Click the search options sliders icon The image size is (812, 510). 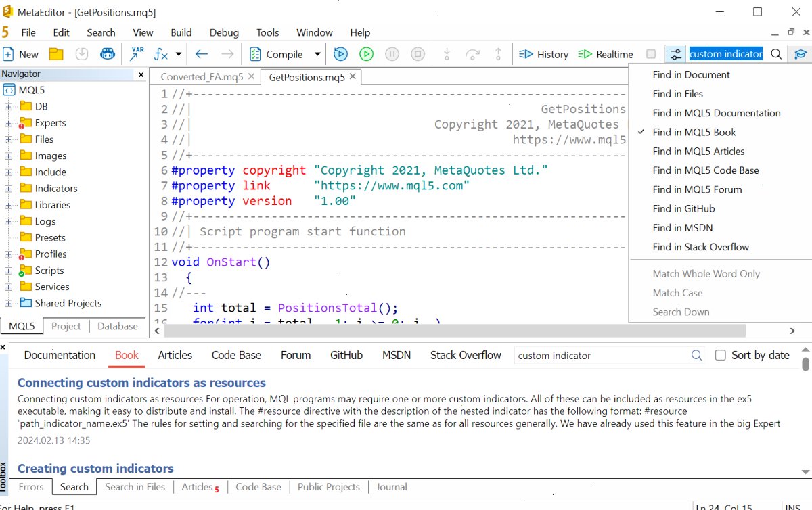click(675, 54)
